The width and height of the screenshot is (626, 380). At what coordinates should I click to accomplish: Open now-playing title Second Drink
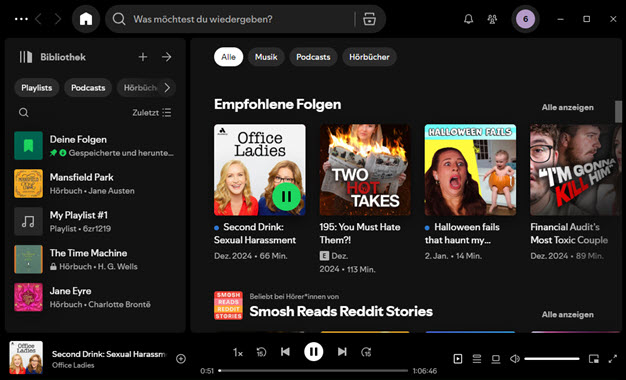tap(109, 354)
